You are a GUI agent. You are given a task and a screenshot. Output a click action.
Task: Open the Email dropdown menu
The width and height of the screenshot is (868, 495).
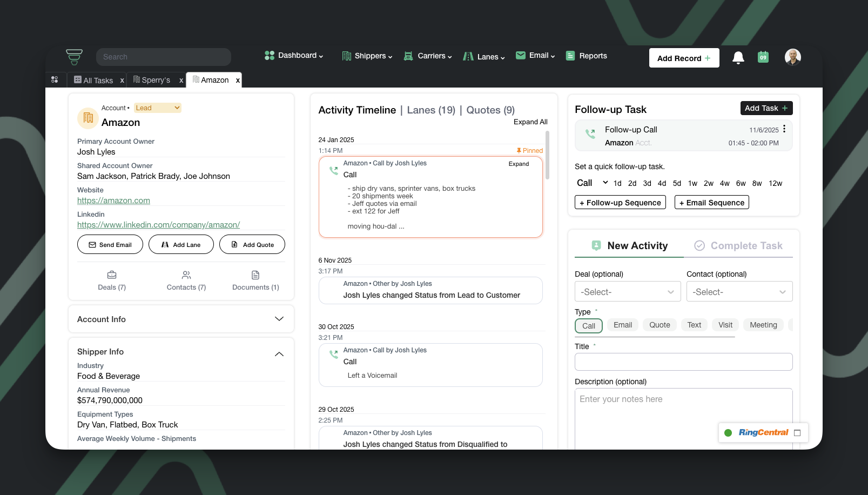point(536,55)
